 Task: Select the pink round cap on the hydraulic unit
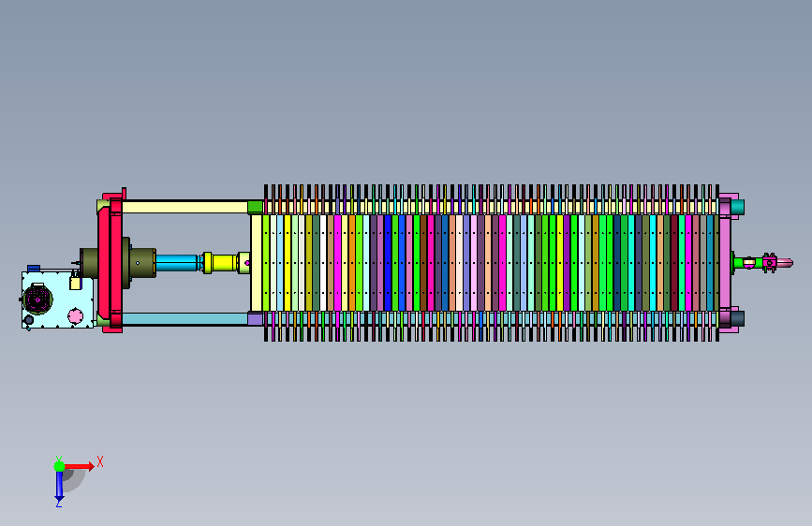point(76,315)
